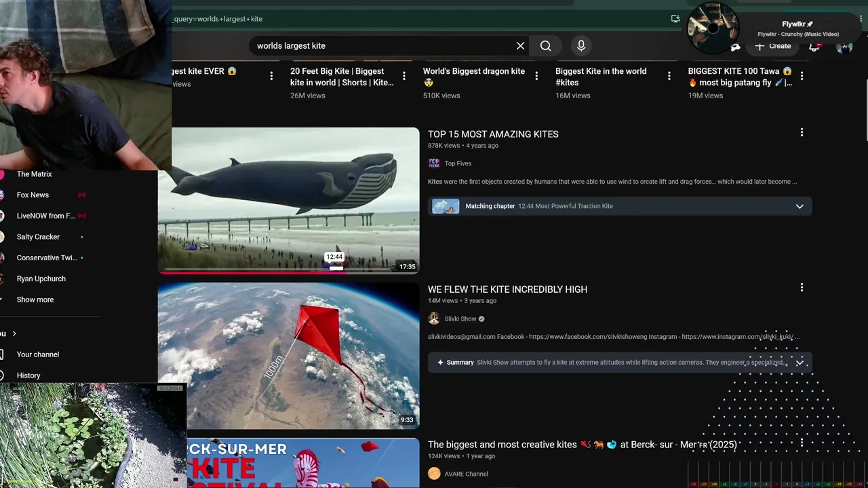Open the You section chevron
868x488 pixels.
pos(14,333)
